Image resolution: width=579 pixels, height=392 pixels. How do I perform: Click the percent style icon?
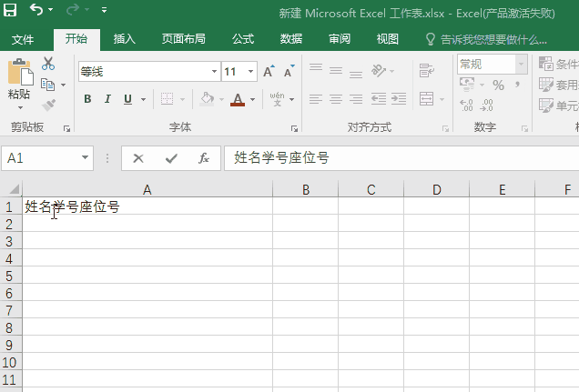click(498, 85)
